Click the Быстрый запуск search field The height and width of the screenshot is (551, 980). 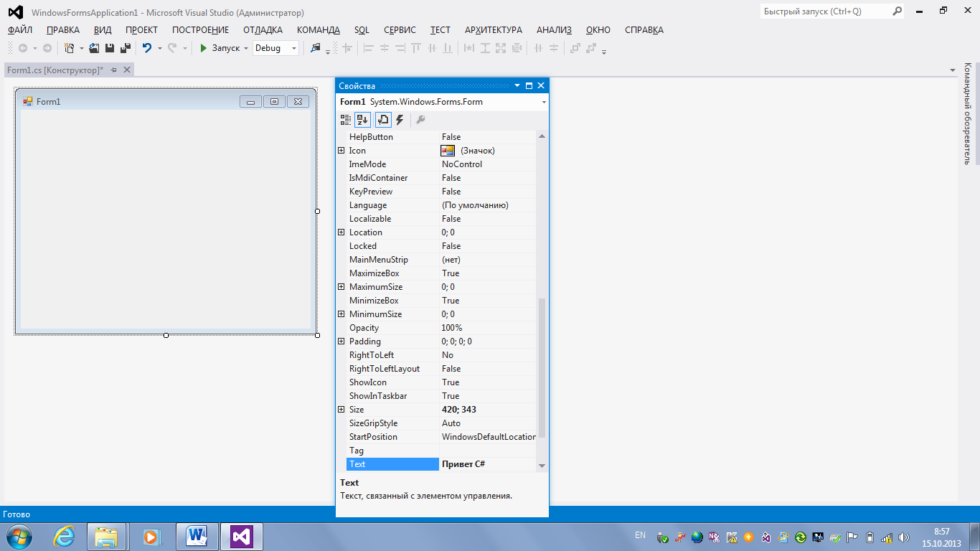click(831, 11)
